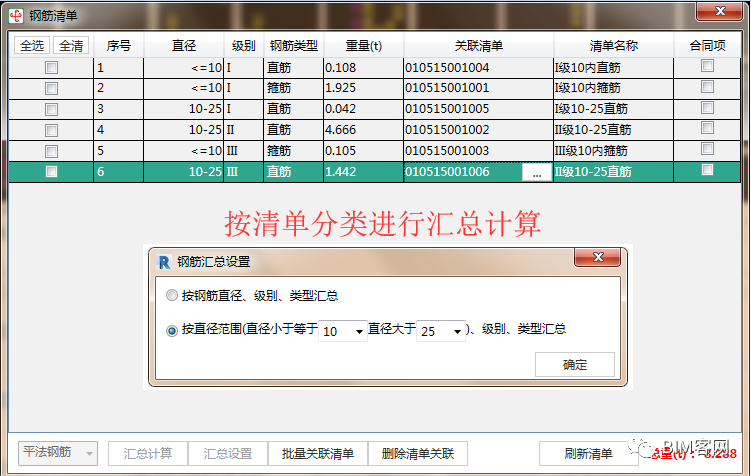751x476 pixels.
Task: Enable 合同项 checkbox for I级10内箍筋
Action: pos(707,86)
